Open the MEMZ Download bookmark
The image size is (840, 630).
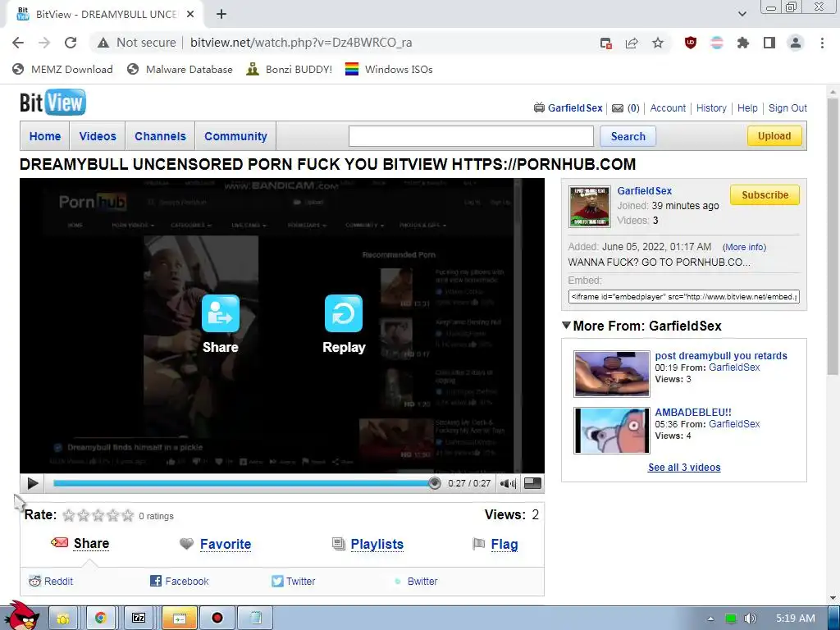tap(62, 69)
